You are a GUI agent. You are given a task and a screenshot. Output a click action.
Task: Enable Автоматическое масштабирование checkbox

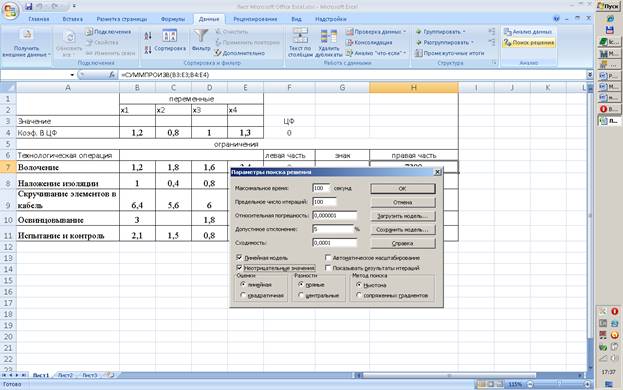[328, 257]
